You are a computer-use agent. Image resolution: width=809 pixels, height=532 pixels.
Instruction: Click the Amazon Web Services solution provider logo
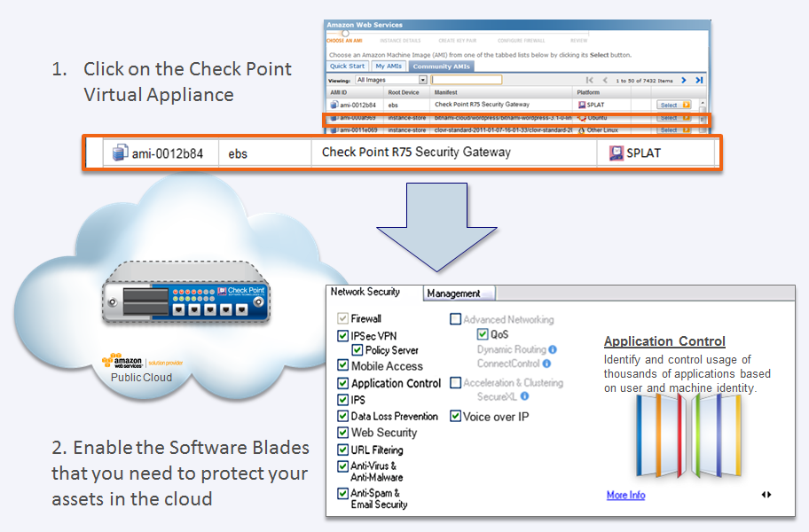coord(143,362)
